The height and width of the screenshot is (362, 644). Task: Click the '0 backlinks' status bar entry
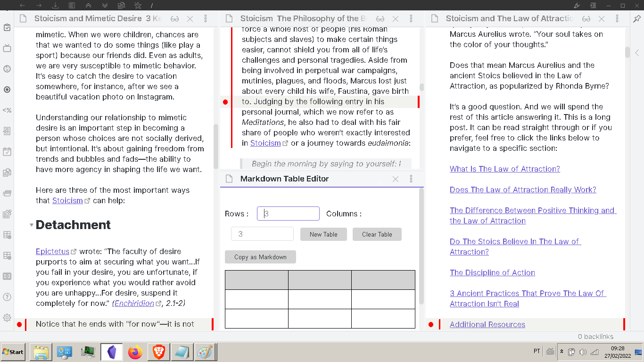[596, 337]
